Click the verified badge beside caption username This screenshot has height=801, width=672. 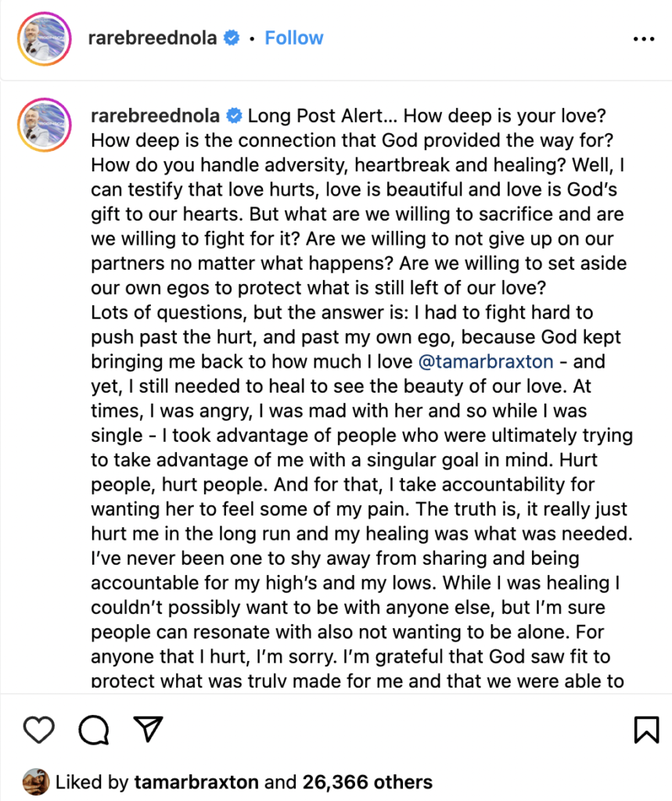tap(234, 117)
